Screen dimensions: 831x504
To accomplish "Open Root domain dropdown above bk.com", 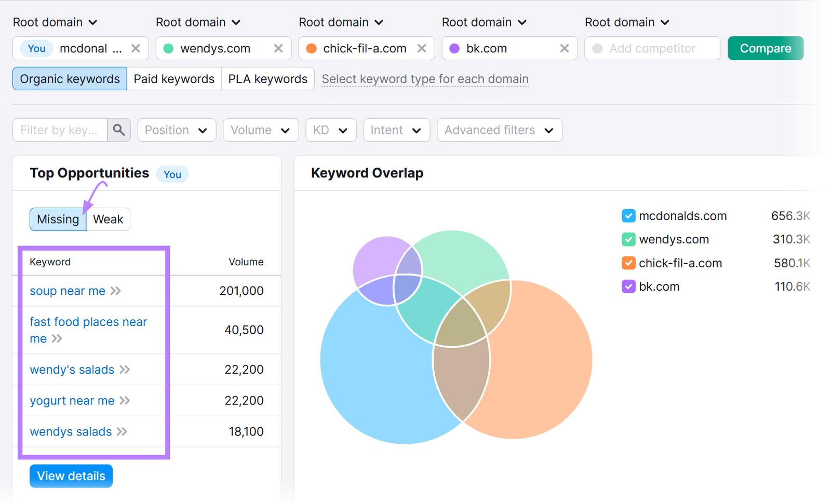I will [x=484, y=22].
